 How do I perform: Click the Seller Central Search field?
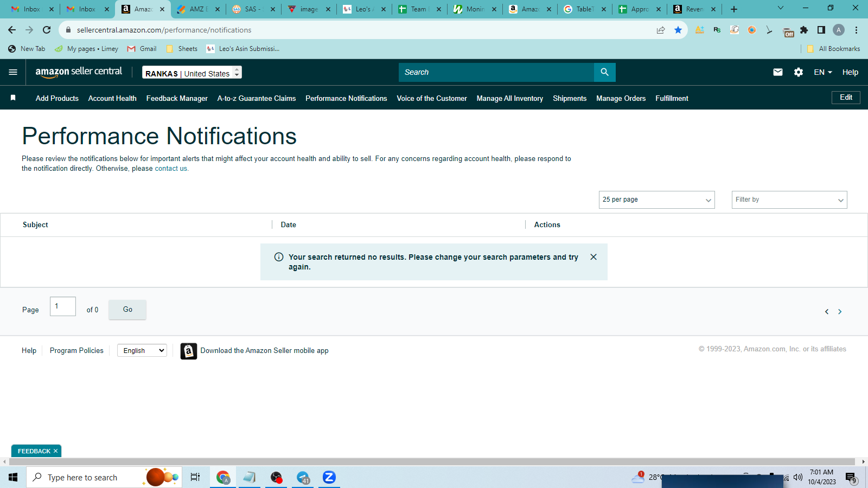(x=496, y=72)
